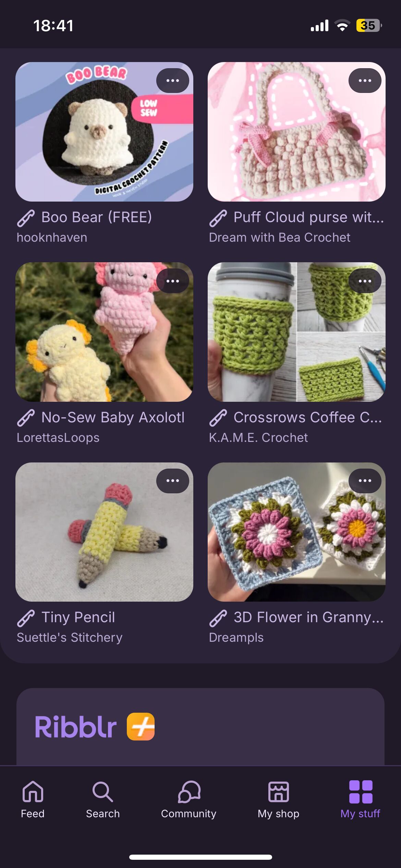401x868 pixels.
Task: Open the Tiny Pencil pattern image
Action: 104,532
